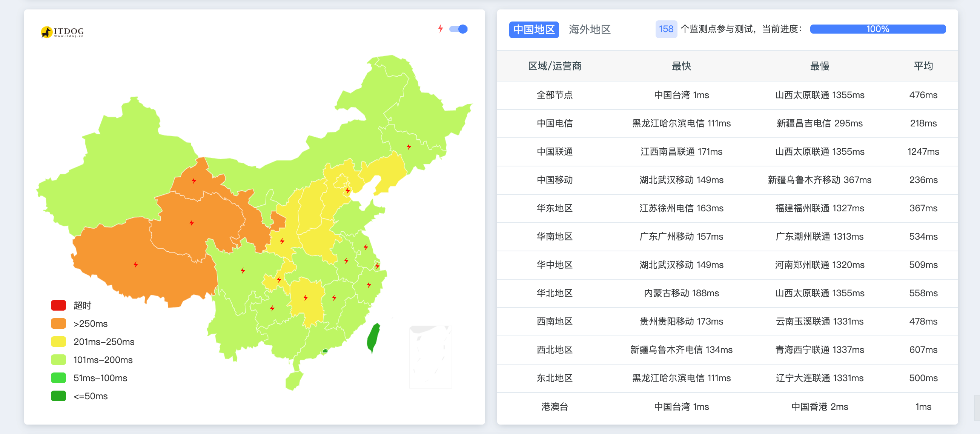
Task: Toggle the <=50ms dark green legend
Action: click(58, 396)
